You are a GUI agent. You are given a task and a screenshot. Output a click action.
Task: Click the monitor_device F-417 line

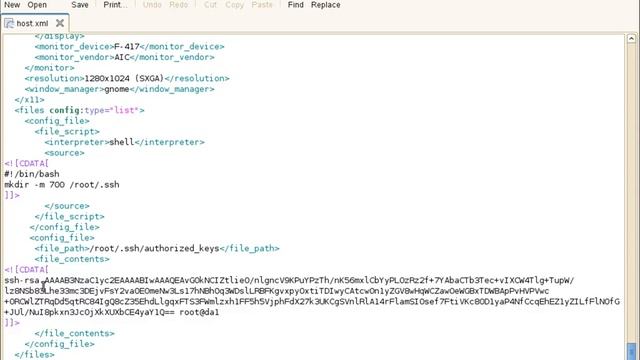point(129,47)
